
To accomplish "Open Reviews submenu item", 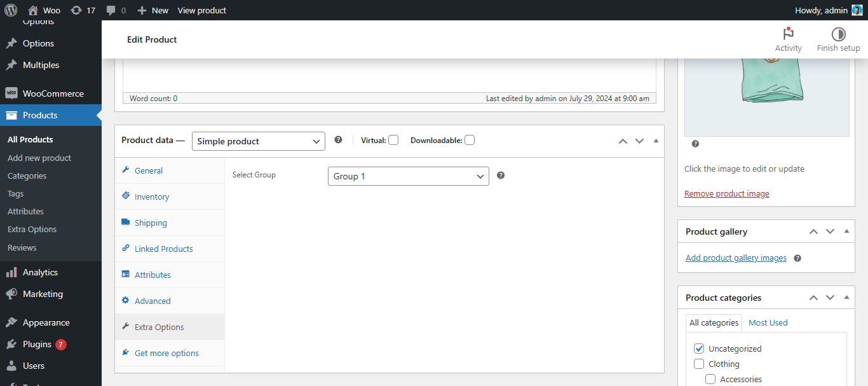I will (22, 247).
